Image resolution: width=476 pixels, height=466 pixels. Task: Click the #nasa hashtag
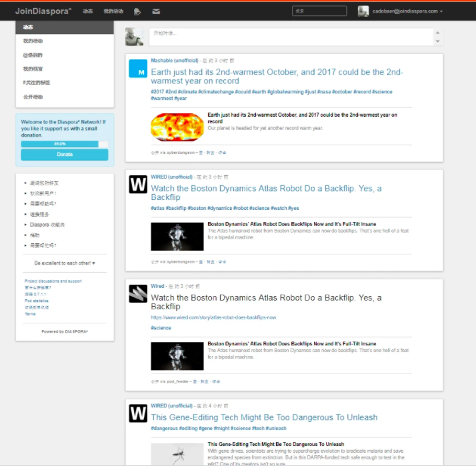click(x=323, y=92)
